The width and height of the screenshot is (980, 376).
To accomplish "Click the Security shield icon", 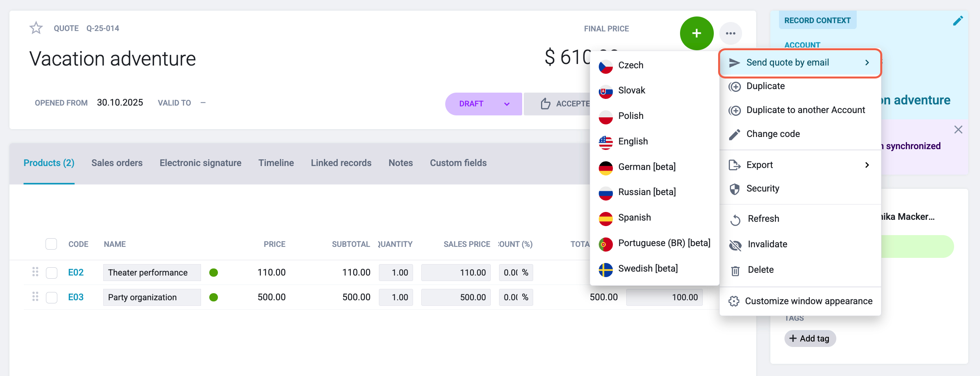I will pos(735,189).
